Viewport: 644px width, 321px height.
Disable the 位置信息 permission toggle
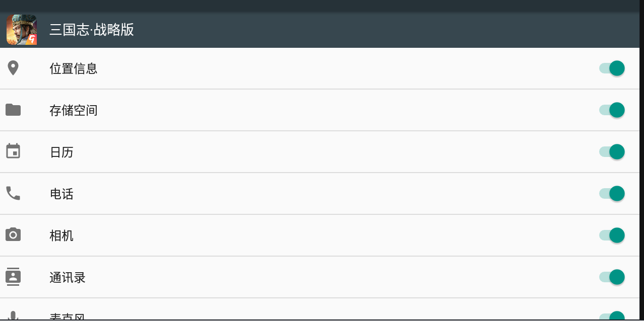click(x=612, y=68)
